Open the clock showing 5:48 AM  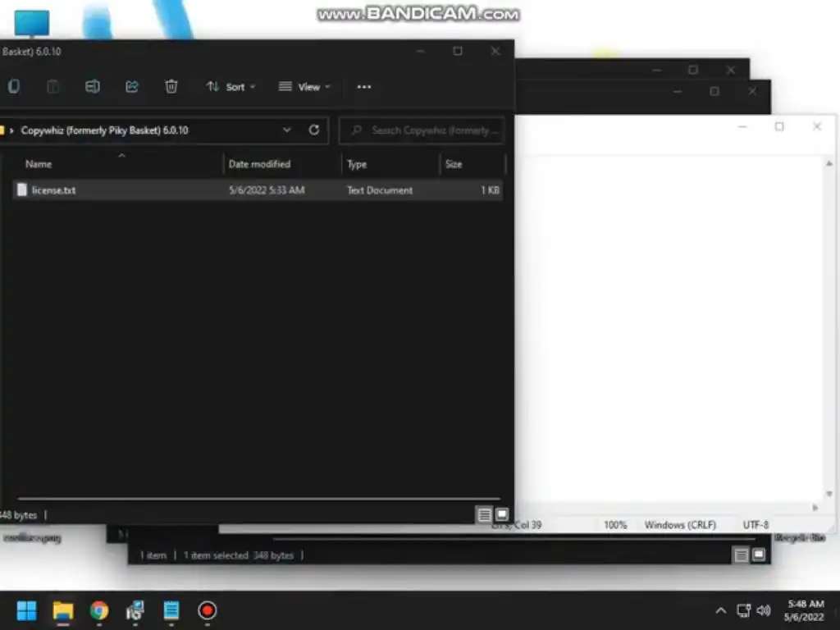click(806, 610)
